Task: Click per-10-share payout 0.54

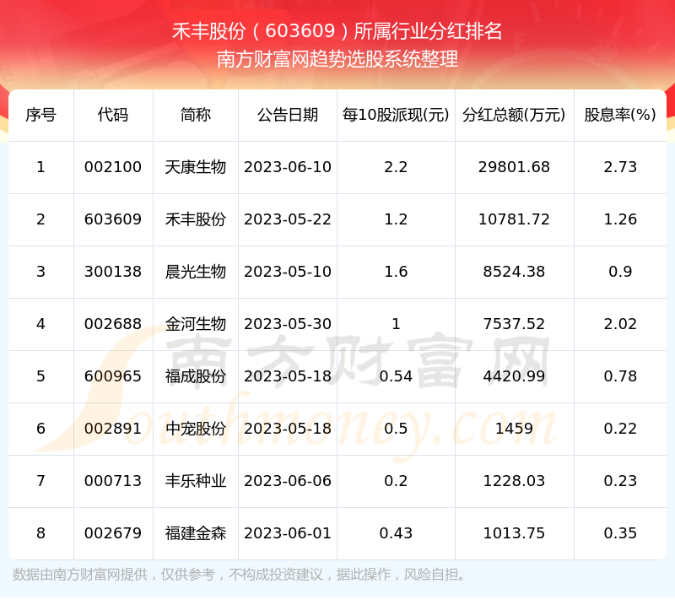Action: 396,376
